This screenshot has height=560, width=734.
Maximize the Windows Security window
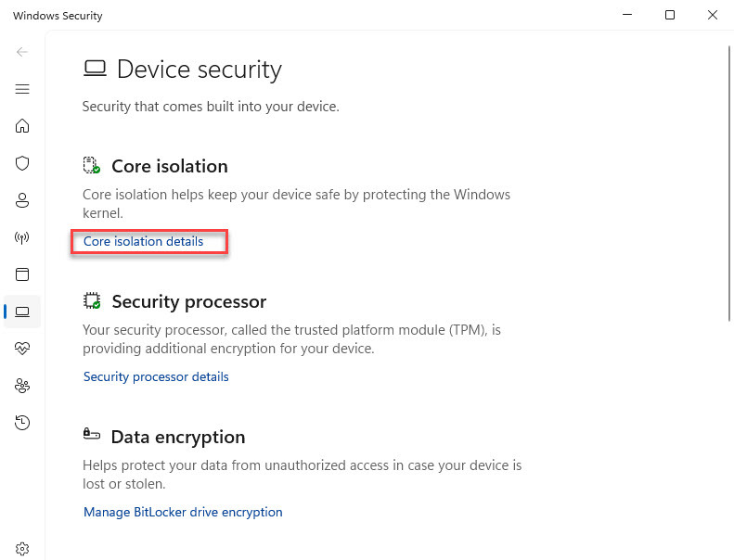[x=670, y=16]
